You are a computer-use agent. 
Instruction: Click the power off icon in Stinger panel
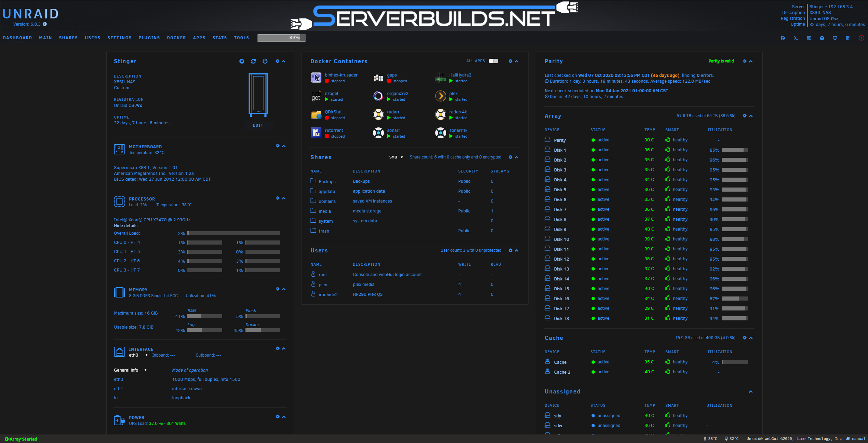click(265, 61)
